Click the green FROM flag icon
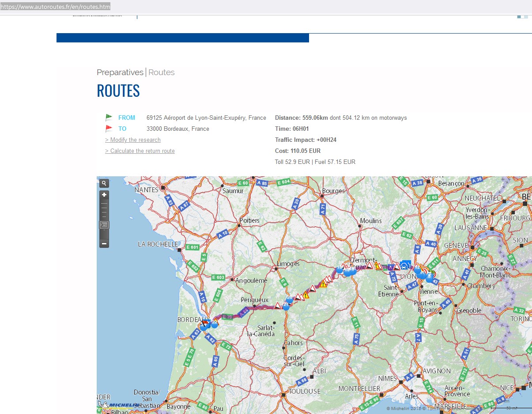The height and width of the screenshot is (414, 532). coord(109,118)
